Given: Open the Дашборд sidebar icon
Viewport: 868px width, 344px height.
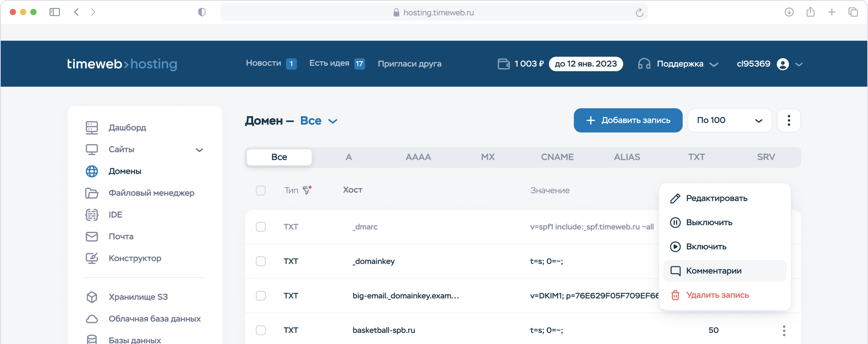Looking at the screenshot, I should point(92,128).
